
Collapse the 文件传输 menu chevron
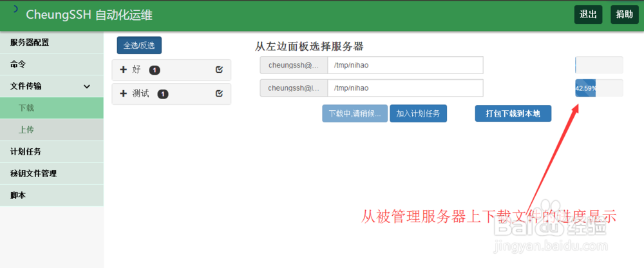(x=87, y=86)
